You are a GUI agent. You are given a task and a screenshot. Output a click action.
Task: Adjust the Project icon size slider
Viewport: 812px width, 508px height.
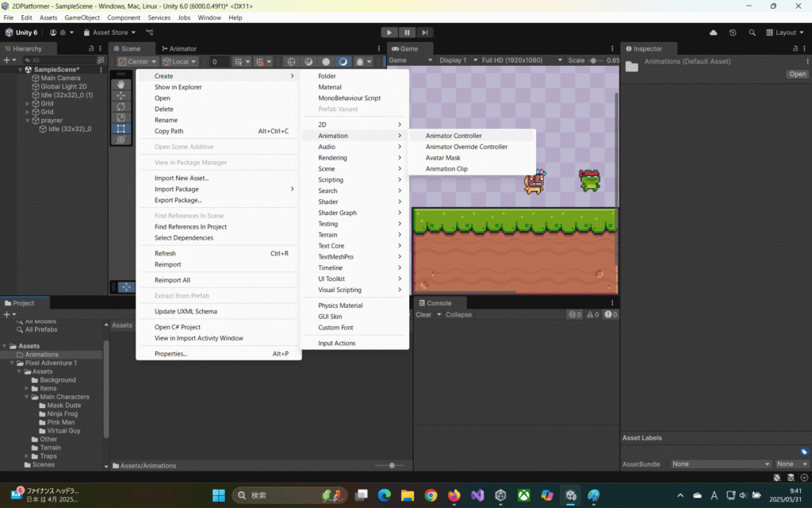click(x=392, y=465)
